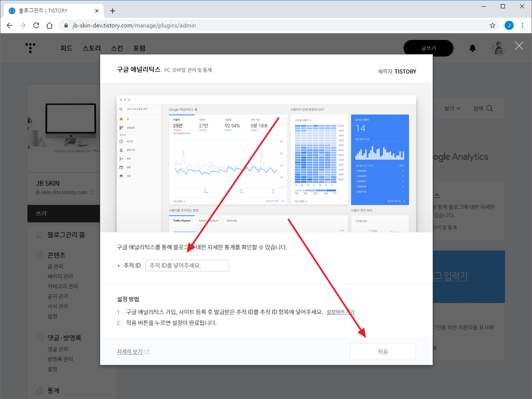
Task: Click the 글쓰기 button in header
Action: pyautogui.click(x=429, y=48)
